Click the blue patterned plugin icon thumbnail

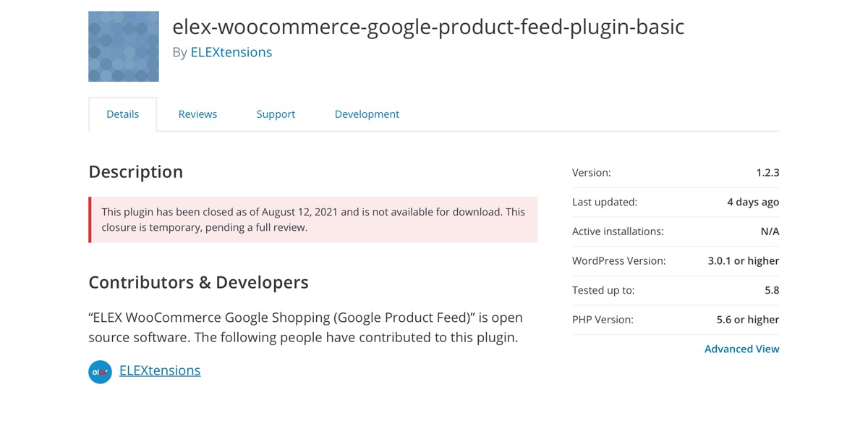pos(124,46)
